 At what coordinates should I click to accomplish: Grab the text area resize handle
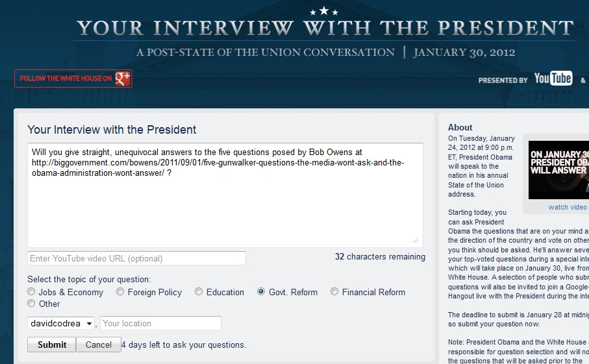[416, 241]
